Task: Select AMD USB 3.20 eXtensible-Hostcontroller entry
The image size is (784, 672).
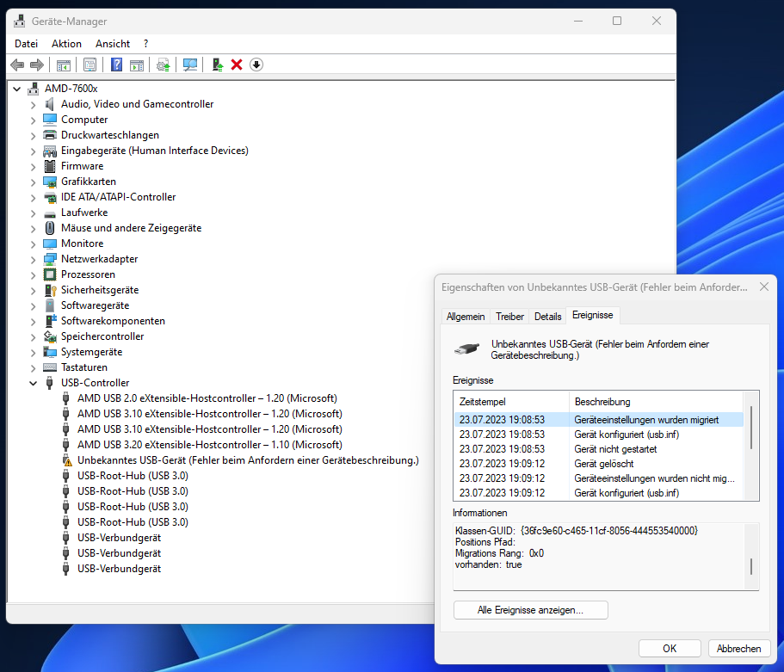Action: pyautogui.click(x=209, y=445)
